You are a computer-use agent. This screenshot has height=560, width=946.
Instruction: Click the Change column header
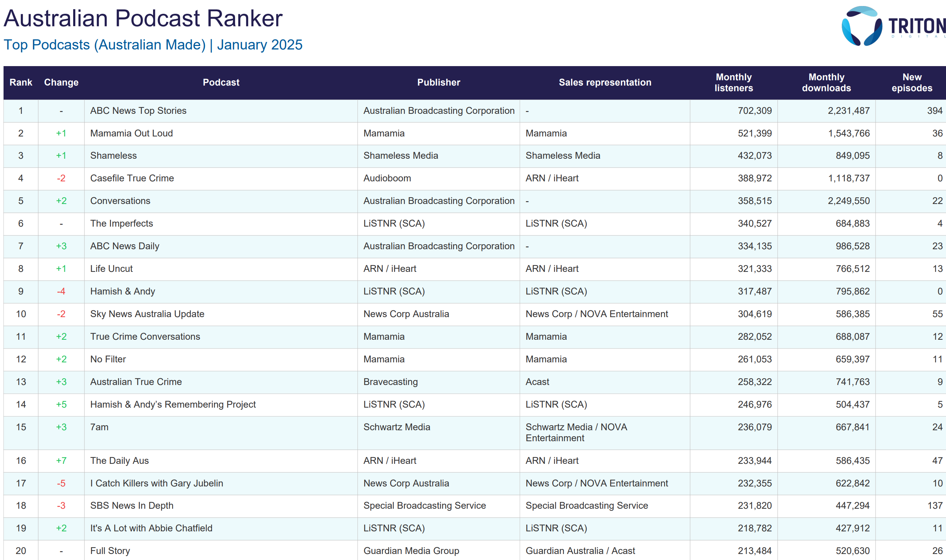[61, 82]
